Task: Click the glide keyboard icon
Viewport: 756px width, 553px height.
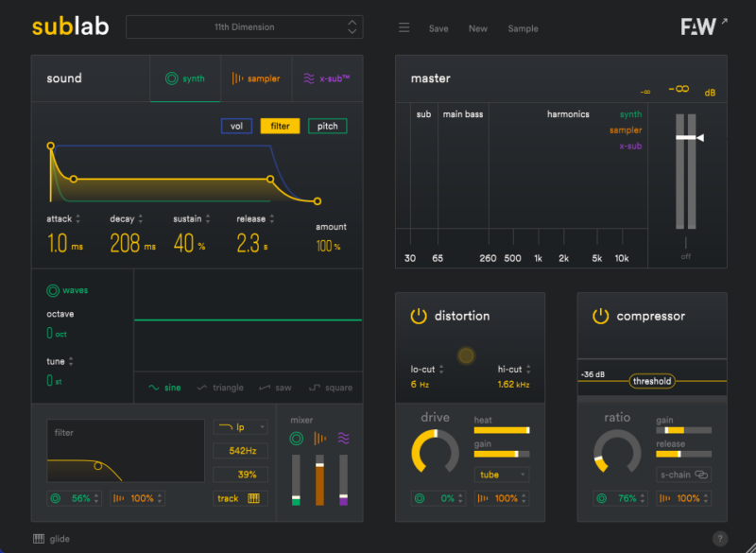Action: 39,539
